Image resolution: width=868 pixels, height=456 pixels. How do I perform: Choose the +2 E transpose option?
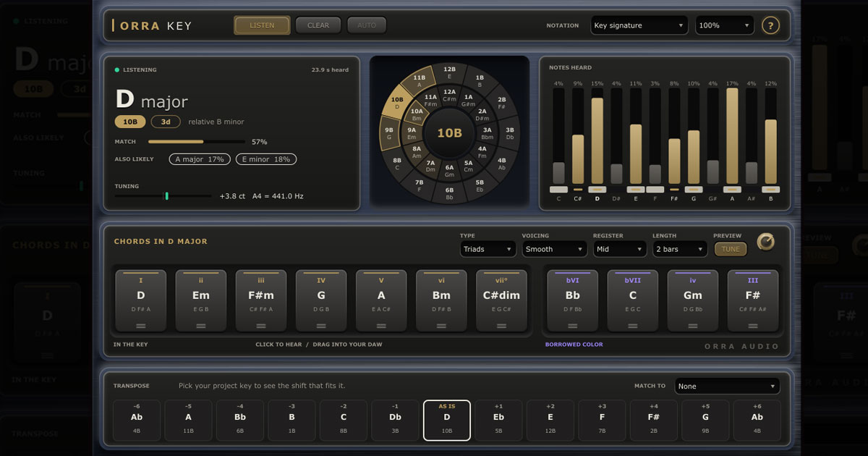tap(550, 420)
